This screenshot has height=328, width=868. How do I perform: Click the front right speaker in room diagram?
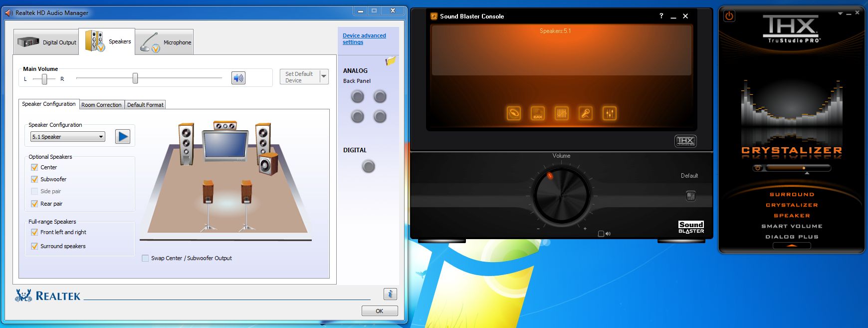point(263,139)
